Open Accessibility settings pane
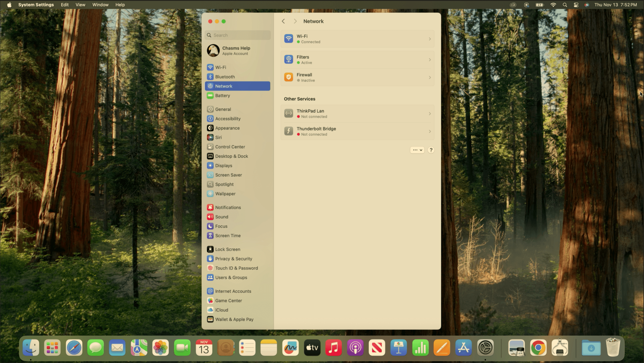This screenshot has width=644, height=363. pyautogui.click(x=227, y=119)
